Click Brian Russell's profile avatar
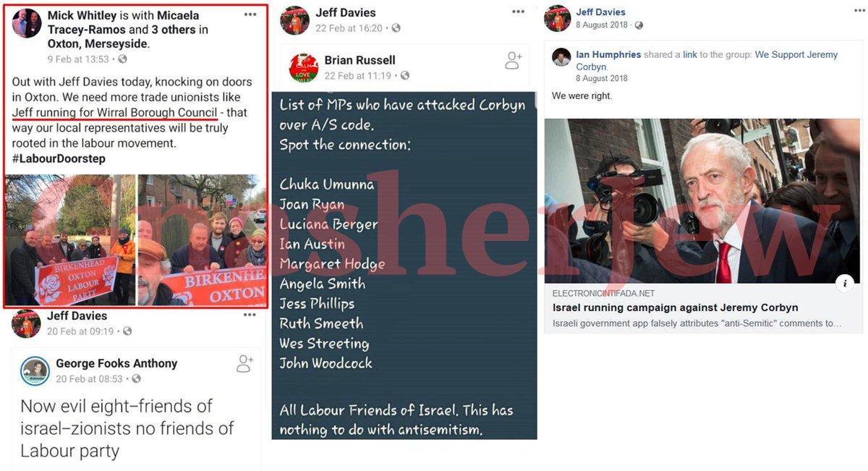 point(304,68)
